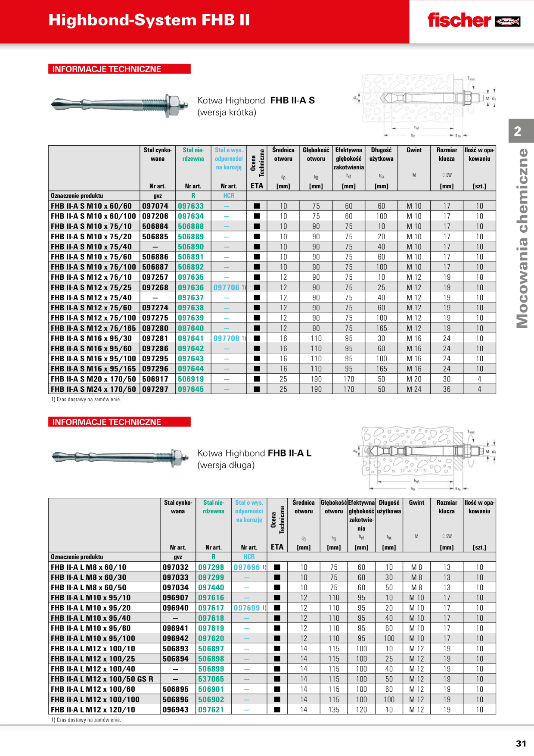Click HCR article number 097708
The image size is (534, 756).
(x=227, y=338)
